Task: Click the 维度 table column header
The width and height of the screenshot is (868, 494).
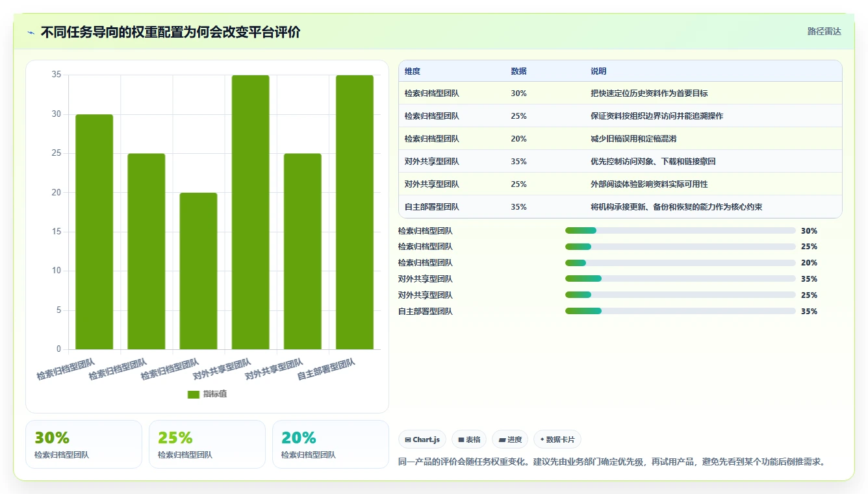Action: (413, 71)
